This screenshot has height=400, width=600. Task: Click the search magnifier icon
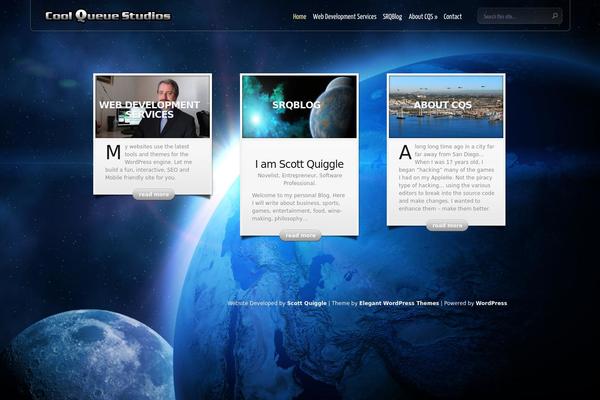pyautogui.click(x=555, y=16)
